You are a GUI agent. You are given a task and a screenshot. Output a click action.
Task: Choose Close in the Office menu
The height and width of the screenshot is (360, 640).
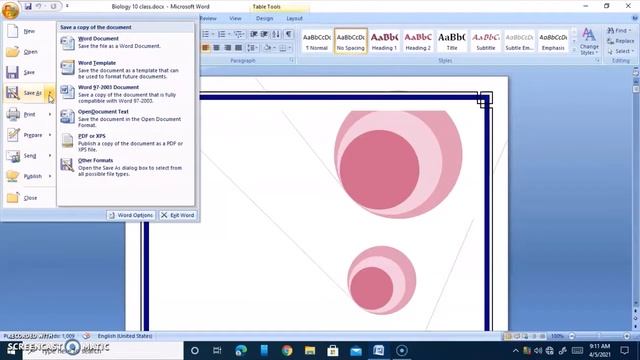tap(29, 198)
